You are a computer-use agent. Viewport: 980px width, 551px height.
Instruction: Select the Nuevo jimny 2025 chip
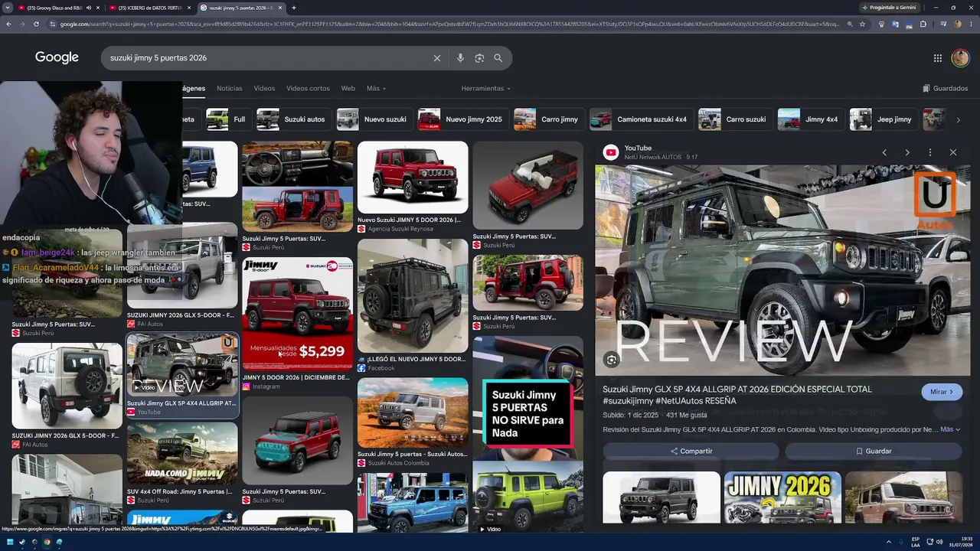(462, 119)
